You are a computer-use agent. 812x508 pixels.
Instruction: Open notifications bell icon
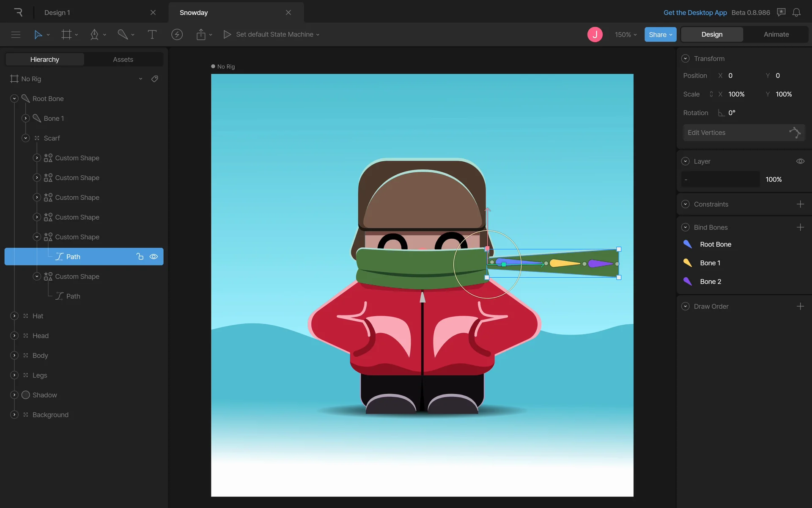tap(796, 13)
